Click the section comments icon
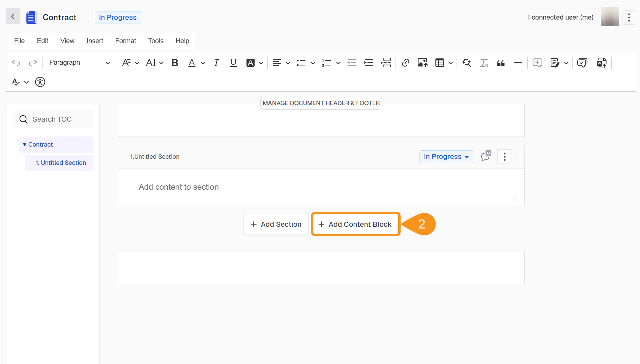 coord(486,156)
